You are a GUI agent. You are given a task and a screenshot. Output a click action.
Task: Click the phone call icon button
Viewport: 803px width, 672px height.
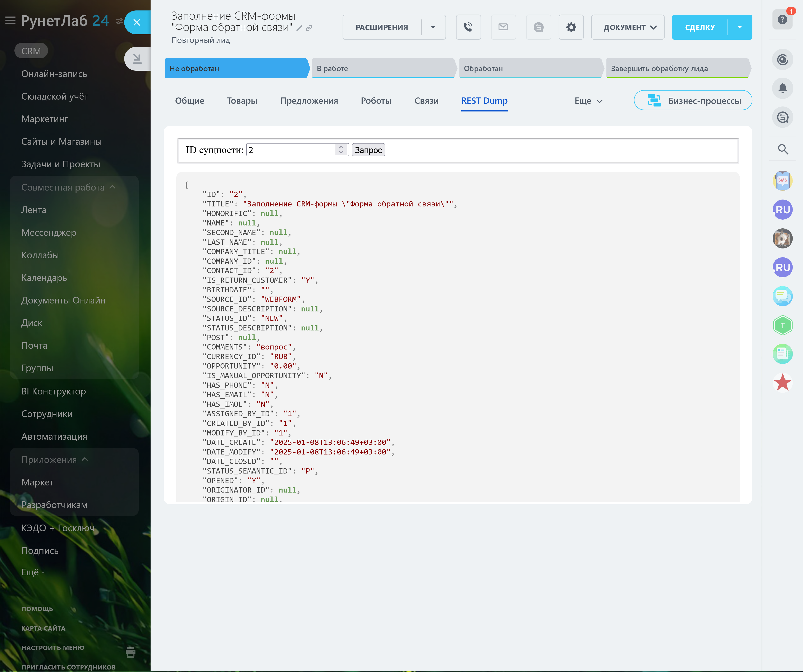click(x=468, y=27)
